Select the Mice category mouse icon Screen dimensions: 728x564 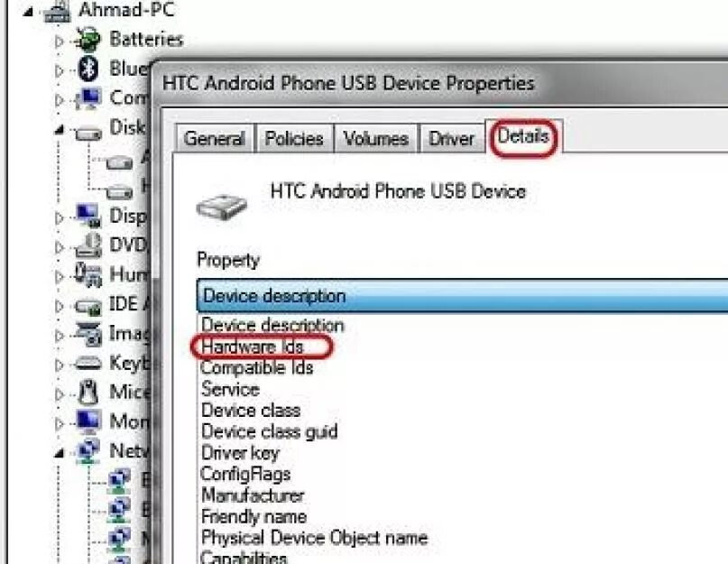coord(88,393)
